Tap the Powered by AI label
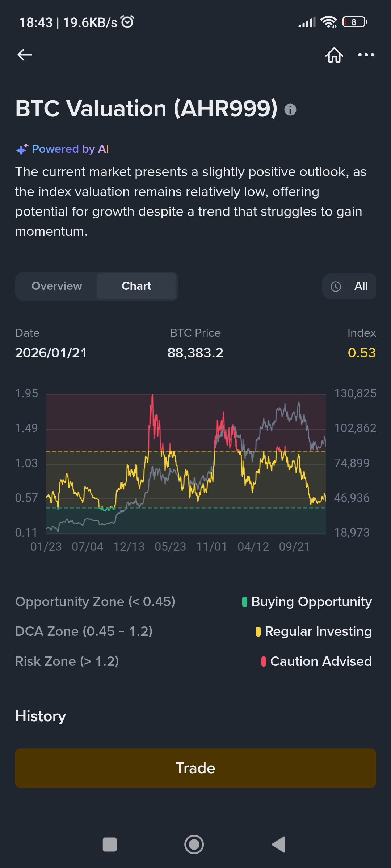This screenshot has width=391, height=868. point(71,149)
